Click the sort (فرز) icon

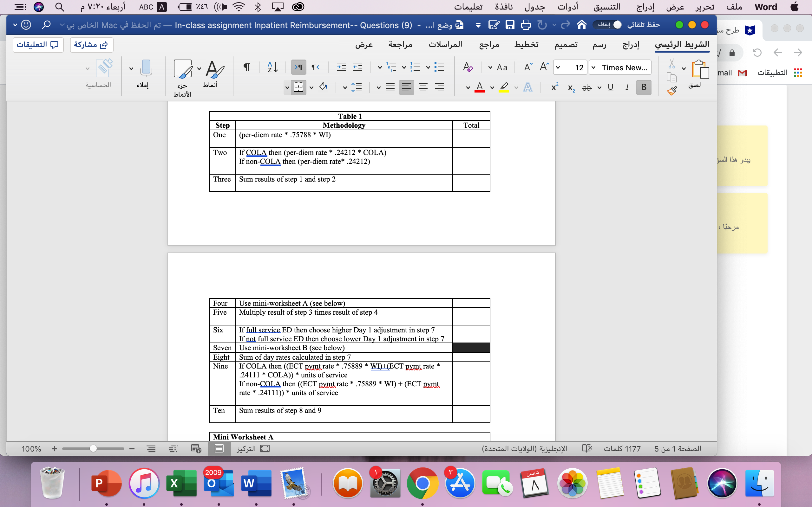pos(272,67)
